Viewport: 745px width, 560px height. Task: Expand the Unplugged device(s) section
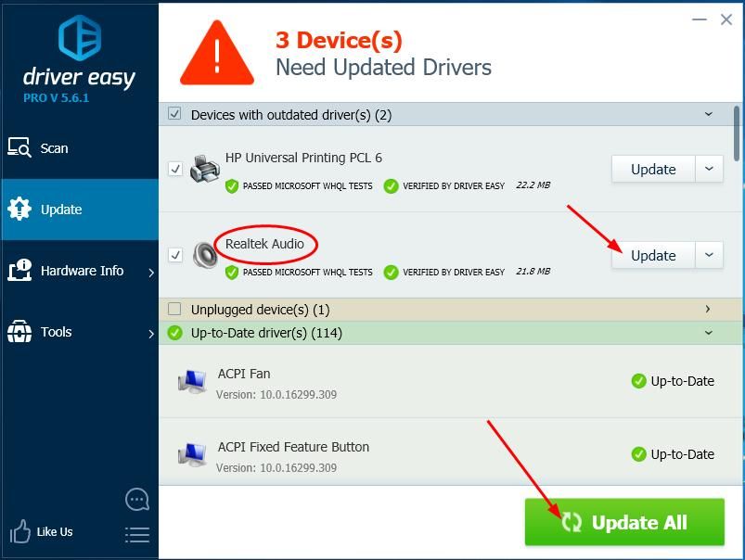708,309
